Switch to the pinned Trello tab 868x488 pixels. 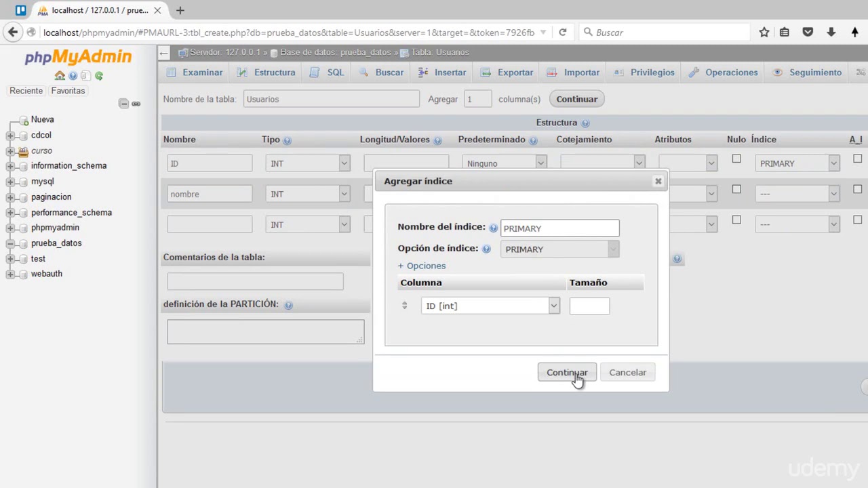(20, 10)
